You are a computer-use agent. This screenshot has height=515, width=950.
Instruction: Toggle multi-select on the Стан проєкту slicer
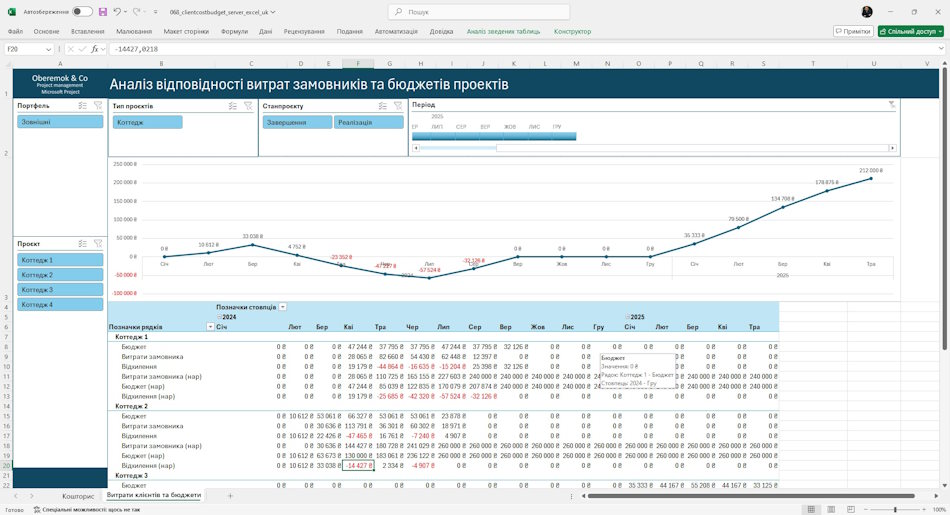(x=382, y=106)
